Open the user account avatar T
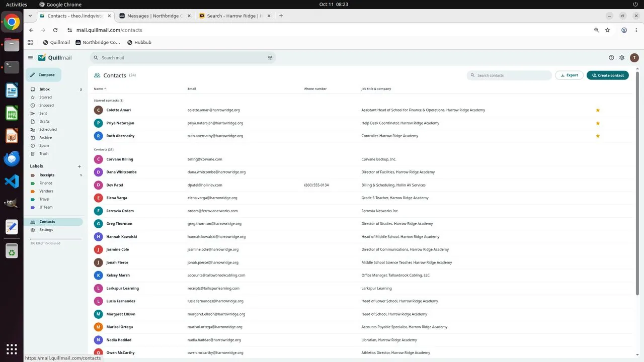 (634, 58)
